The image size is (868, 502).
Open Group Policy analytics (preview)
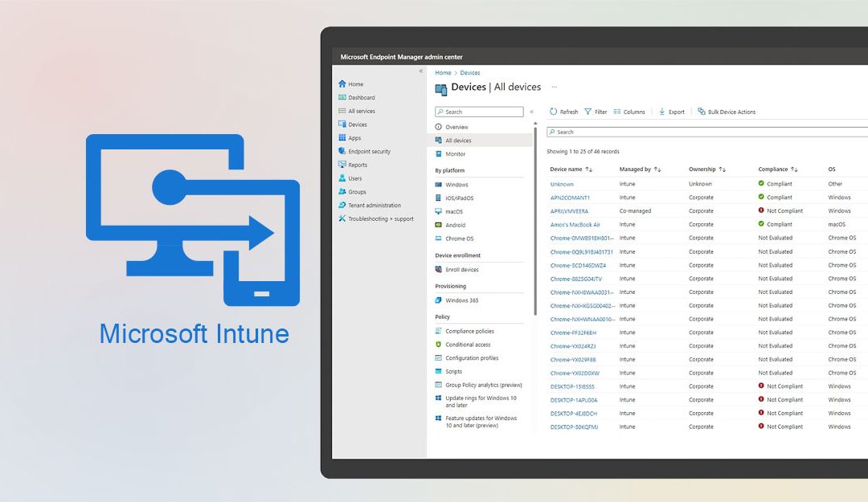point(478,385)
